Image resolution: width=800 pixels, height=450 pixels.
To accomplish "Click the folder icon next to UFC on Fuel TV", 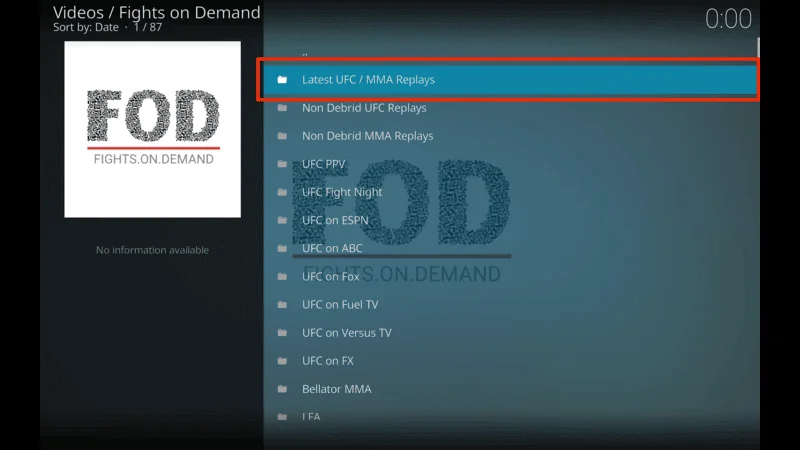I will pyautogui.click(x=282, y=305).
